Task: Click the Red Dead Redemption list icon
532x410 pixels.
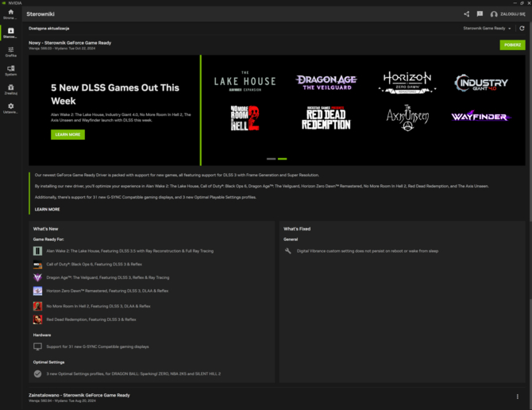Action: pos(37,319)
